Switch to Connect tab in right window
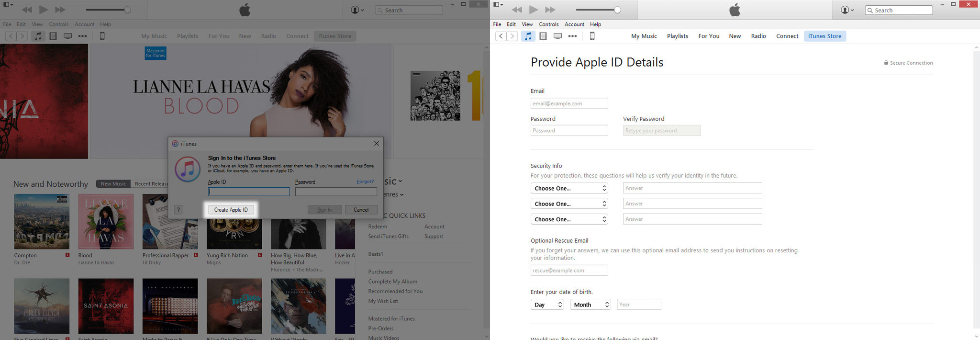Image resolution: width=980 pixels, height=340 pixels. (787, 36)
